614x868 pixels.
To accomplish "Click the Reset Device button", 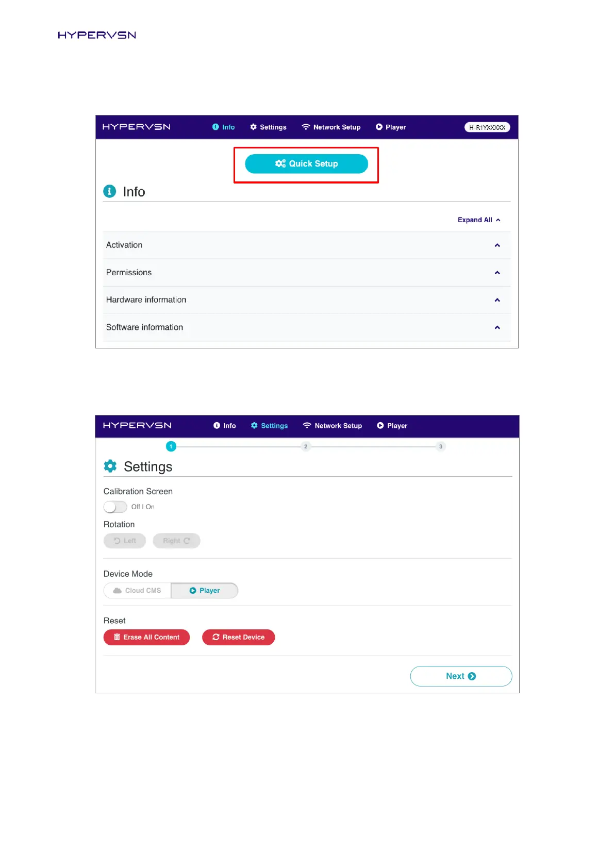I will (238, 638).
